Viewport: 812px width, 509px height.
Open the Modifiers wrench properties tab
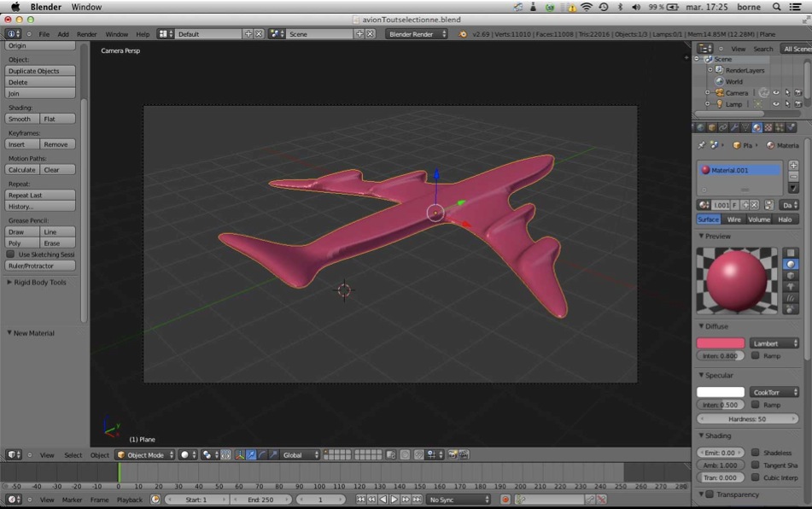click(734, 128)
